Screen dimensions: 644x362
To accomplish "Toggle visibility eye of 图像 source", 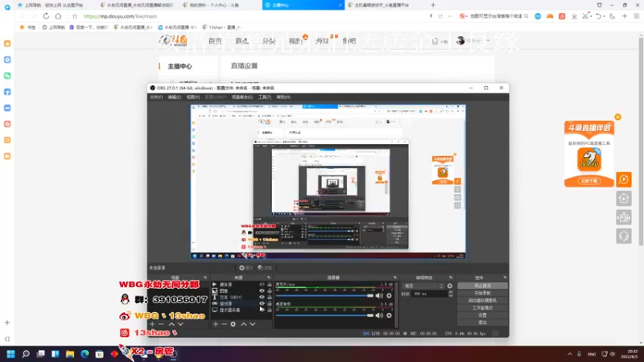I will click(x=262, y=290).
